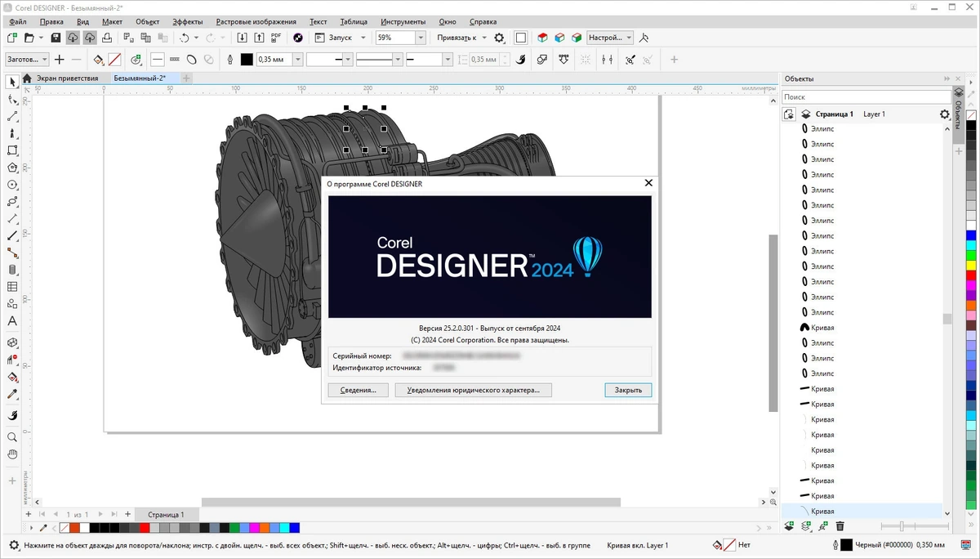The height and width of the screenshot is (559, 980).
Task: Click the horizontal canvas scrollbar
Action: coord(411,503)
